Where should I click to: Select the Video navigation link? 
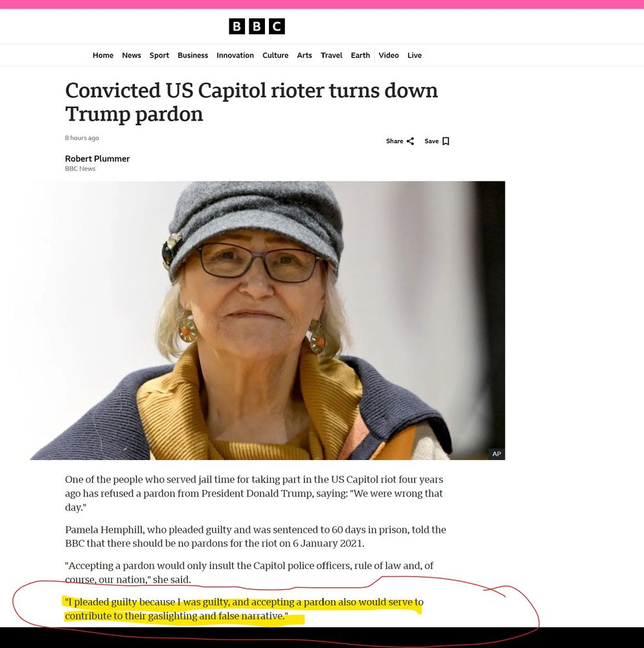(x=389, y=55)
